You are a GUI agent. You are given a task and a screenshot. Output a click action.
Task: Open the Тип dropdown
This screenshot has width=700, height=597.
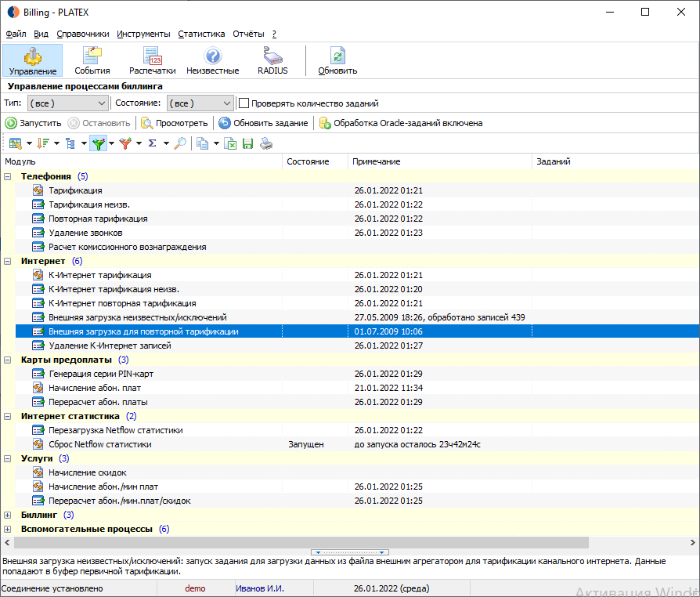[68, 103]
